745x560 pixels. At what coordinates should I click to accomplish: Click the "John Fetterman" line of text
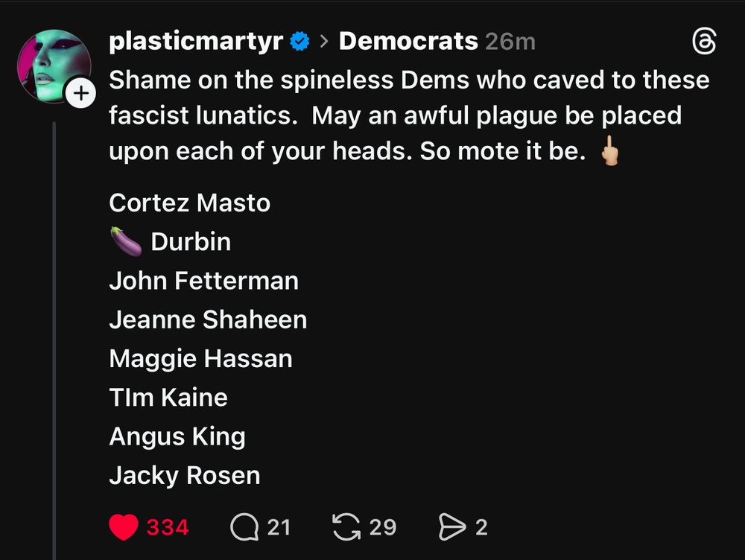[203, 281]
